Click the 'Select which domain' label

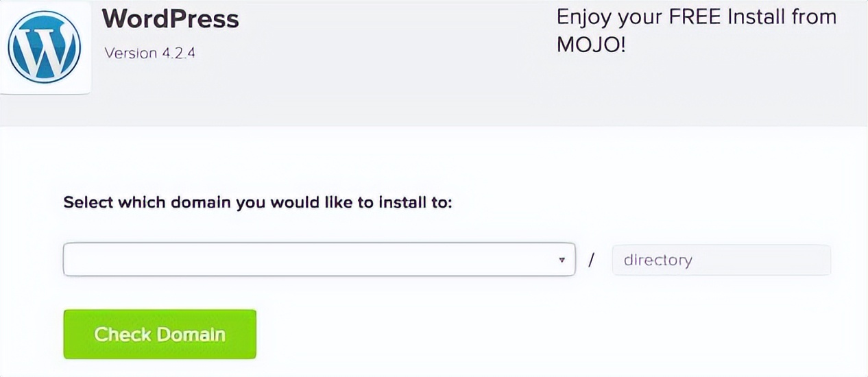[x=258, y=203]
